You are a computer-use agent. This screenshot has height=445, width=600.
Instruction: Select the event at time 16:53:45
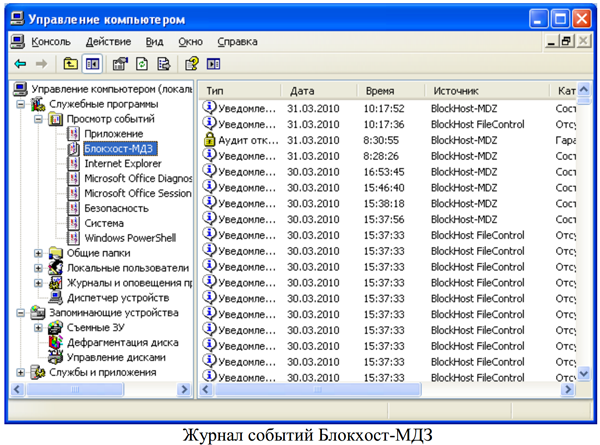(x=388, y=172)
